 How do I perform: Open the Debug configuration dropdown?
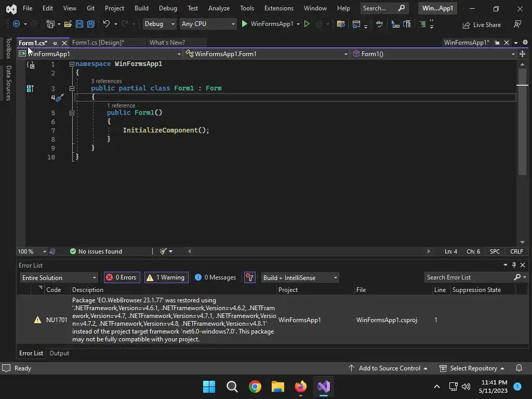tap(159, 24)
